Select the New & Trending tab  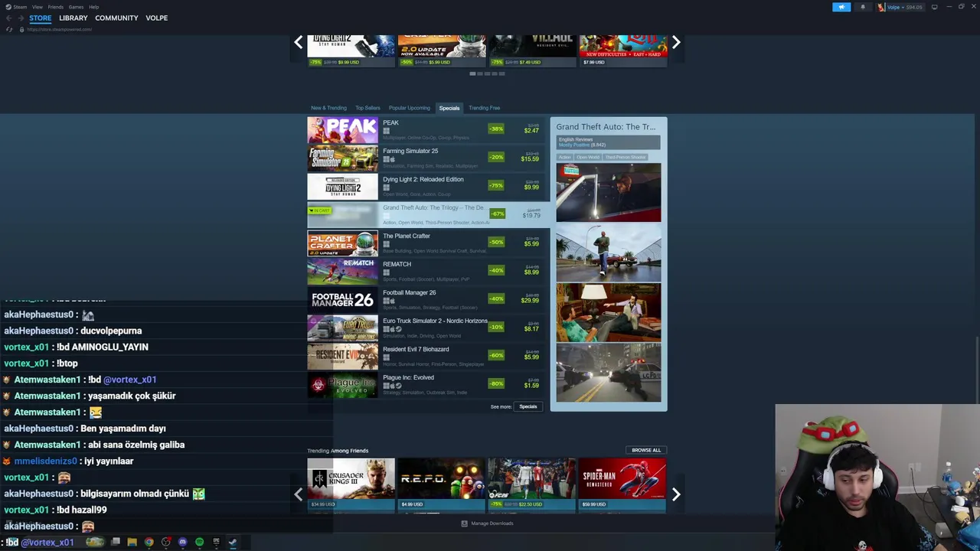[x=328, y=108]
